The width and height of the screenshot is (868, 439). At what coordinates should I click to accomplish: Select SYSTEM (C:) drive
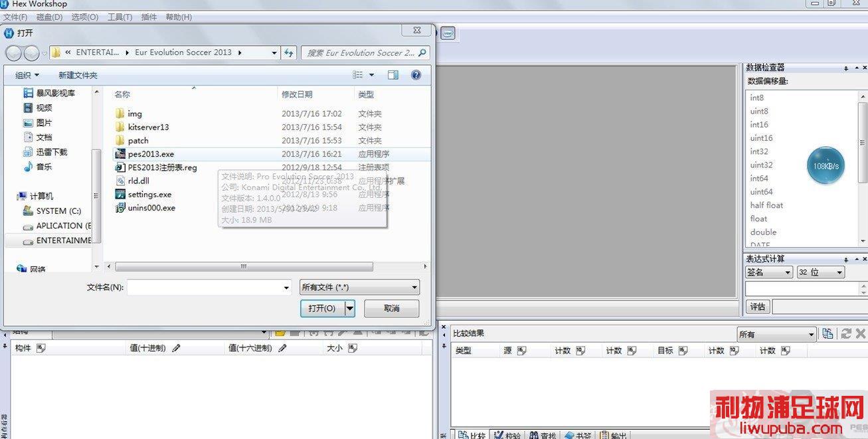(x=58, y=211)
